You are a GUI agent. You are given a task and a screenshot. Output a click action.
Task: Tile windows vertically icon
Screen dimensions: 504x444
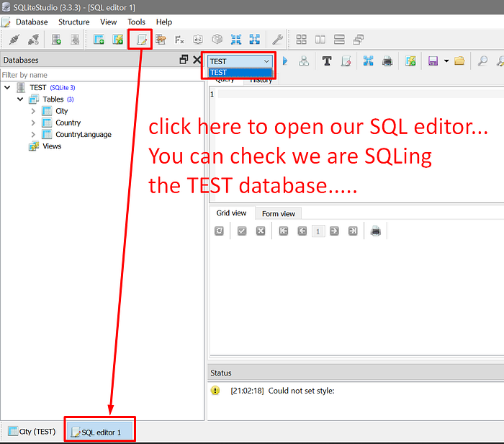(x=339, y=40)
